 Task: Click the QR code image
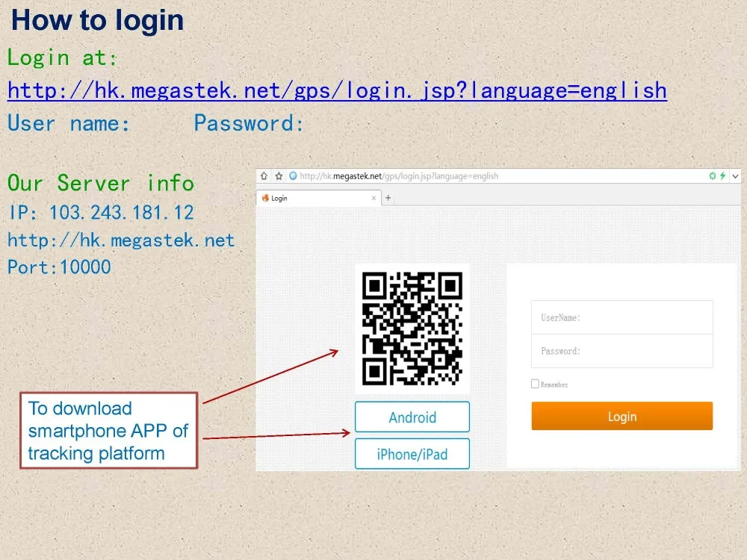point(412,329)
